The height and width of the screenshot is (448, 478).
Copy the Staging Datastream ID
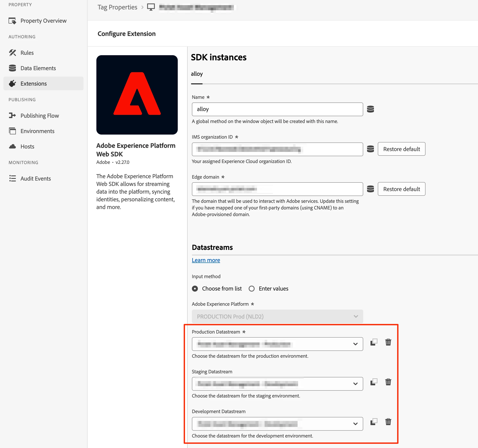[x=374, y=382]
